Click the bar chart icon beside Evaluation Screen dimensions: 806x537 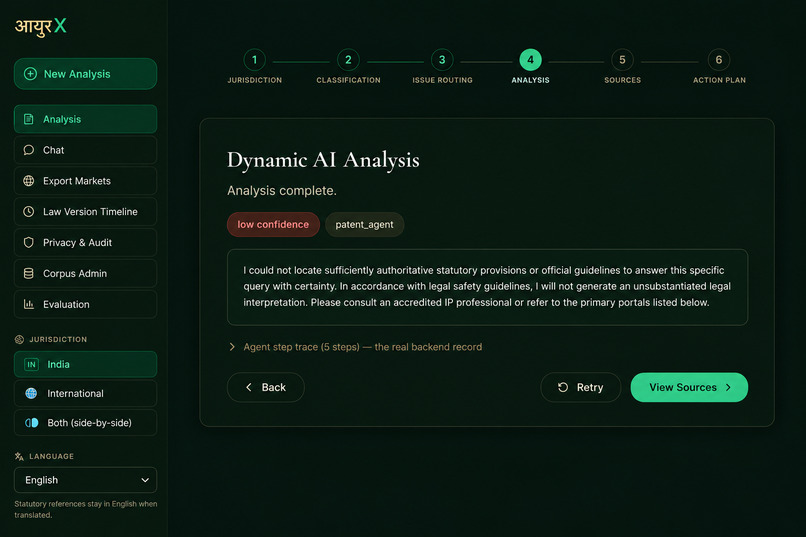(x=29, y=304)
